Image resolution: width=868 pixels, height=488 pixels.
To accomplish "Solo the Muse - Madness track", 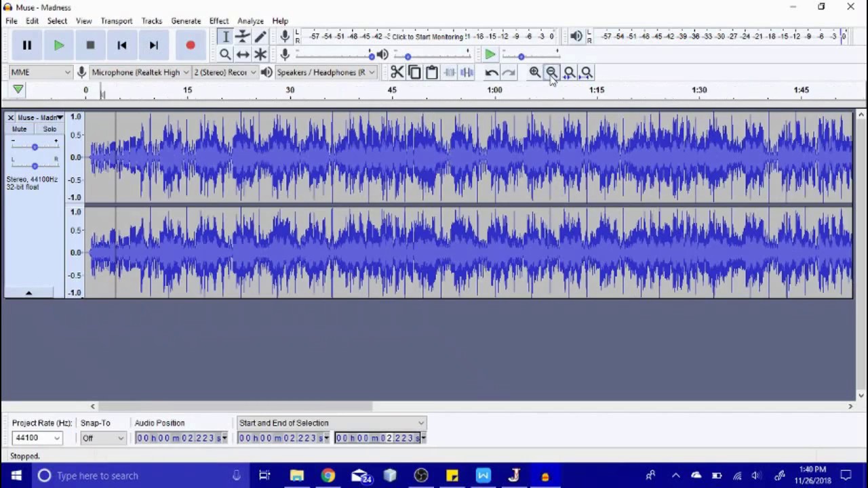I will click(x=50, y=129).
